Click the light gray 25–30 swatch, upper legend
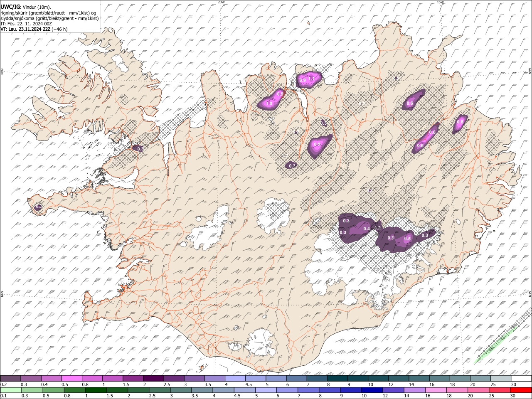The height and width of the screenshot is (399, 532). click(500, 378)
